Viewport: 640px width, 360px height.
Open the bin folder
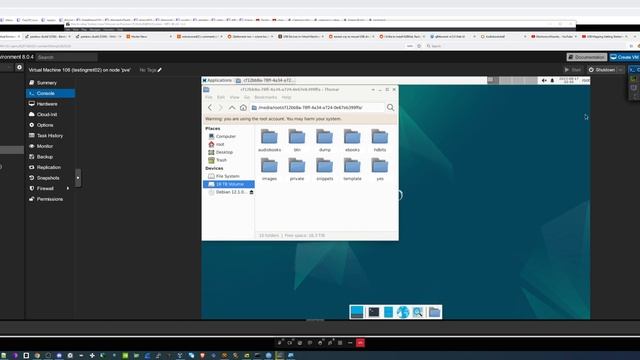[x=297, y=140]
